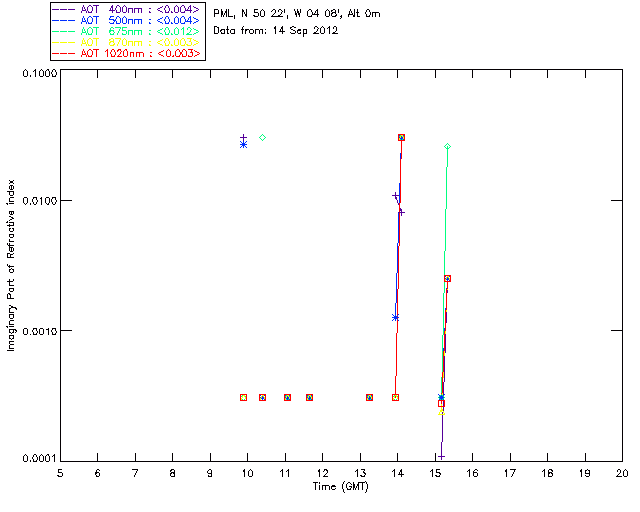Click the green AOT 675nm legend entry
640x512 pixels.
127,31
